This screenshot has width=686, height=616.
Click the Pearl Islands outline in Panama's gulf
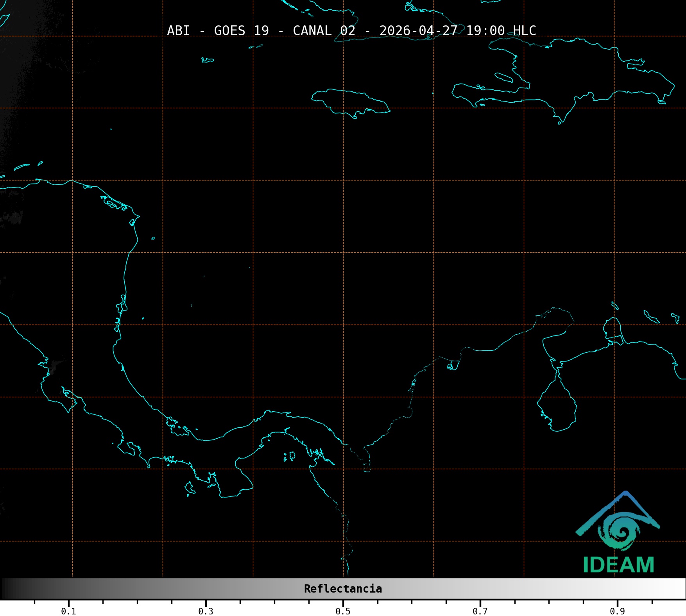[290, 456]
